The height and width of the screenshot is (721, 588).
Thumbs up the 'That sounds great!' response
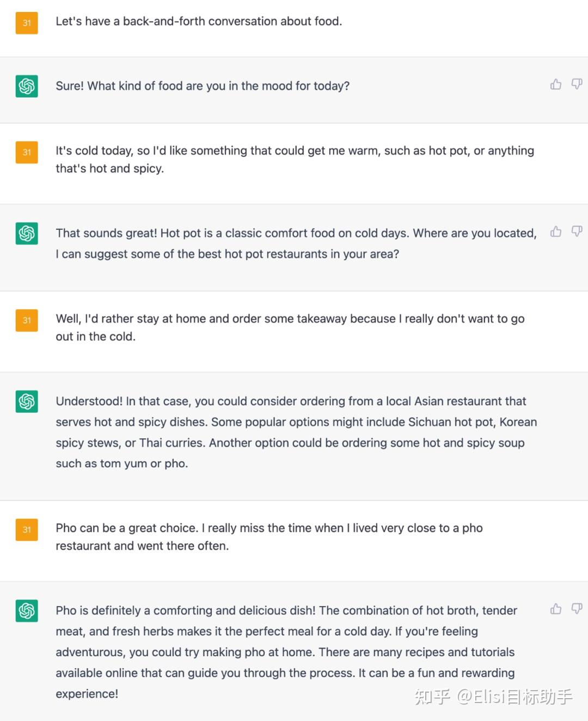[556, 232]
